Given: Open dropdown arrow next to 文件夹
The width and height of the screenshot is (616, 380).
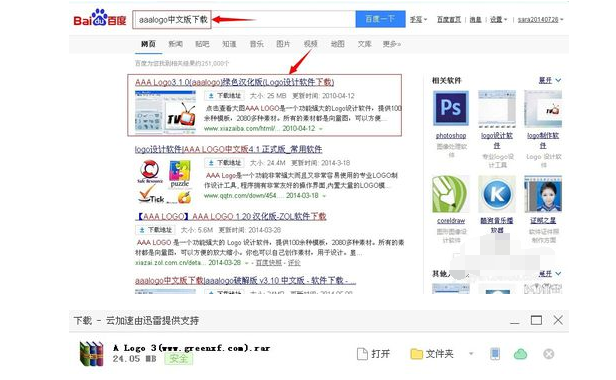Looking at the screenshot, I should point(471,354).
